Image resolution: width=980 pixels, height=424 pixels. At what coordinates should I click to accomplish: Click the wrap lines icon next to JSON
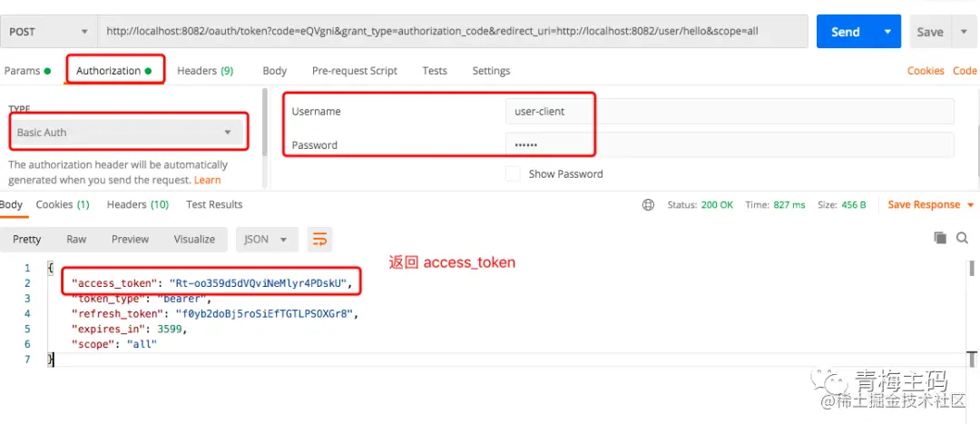(319, 239)
